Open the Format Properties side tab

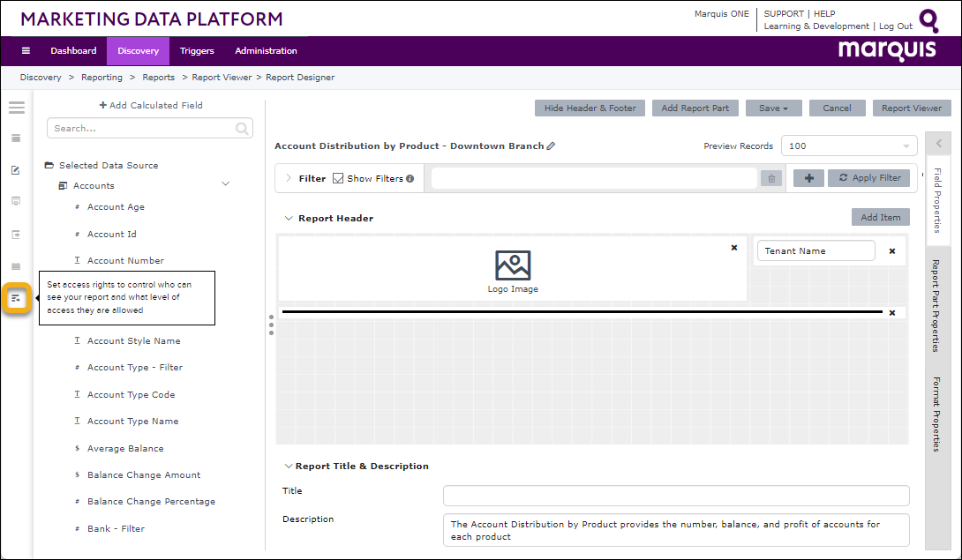click(936, 414)
